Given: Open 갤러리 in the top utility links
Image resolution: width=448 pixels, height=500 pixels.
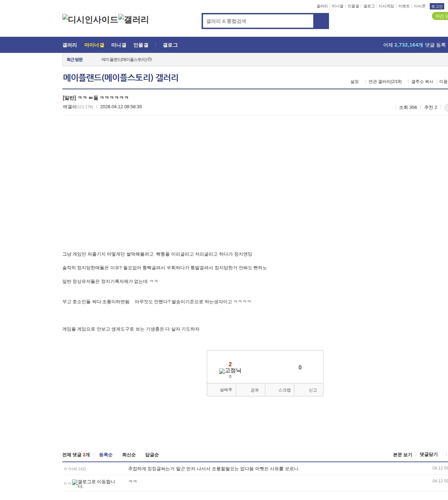Looking at the screenshot, I should tap(322, 6).
